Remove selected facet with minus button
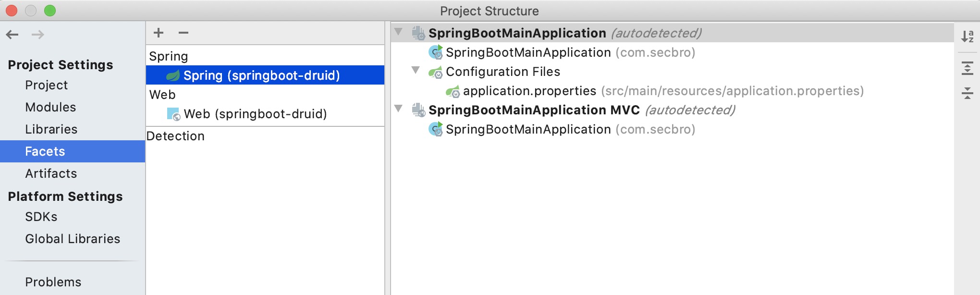 [x=184, y=33]
